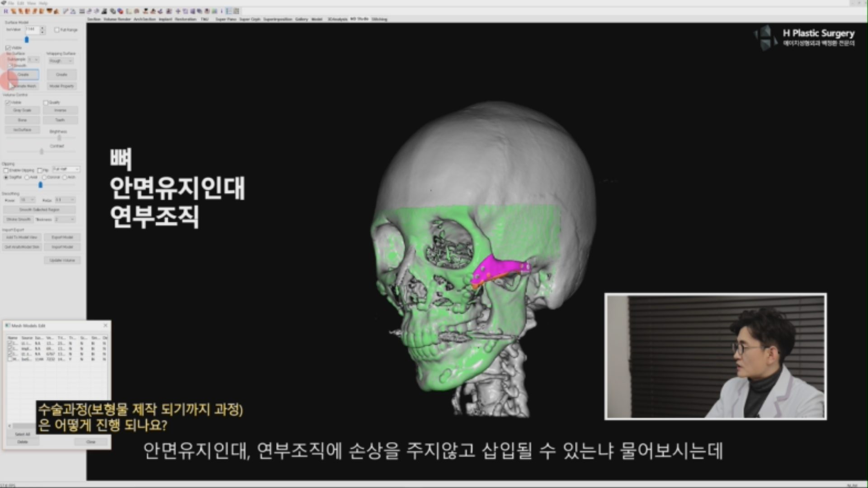Select the Axial clipping radio button
Viewport: 868px width, 488px height.
[x=27, y=178]
